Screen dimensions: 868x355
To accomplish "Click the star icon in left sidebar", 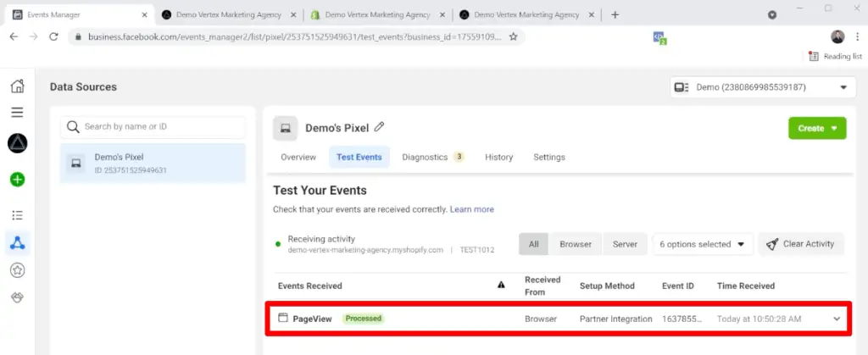I will click(x=17, y=270).
